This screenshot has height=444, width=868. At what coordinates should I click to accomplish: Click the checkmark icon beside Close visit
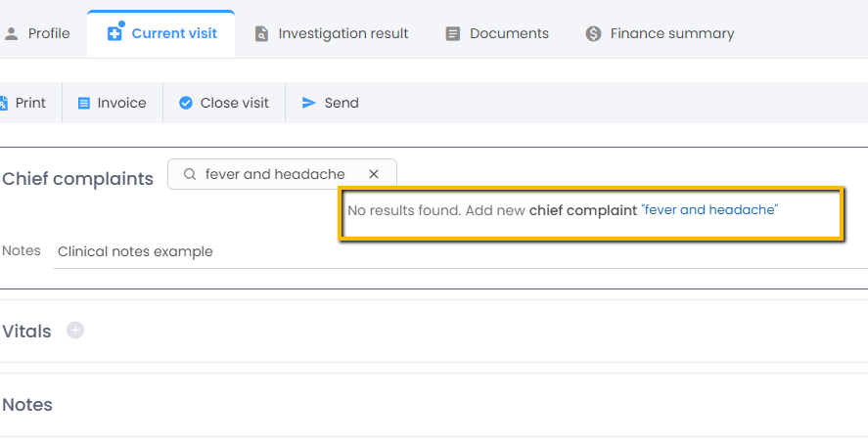186,103
